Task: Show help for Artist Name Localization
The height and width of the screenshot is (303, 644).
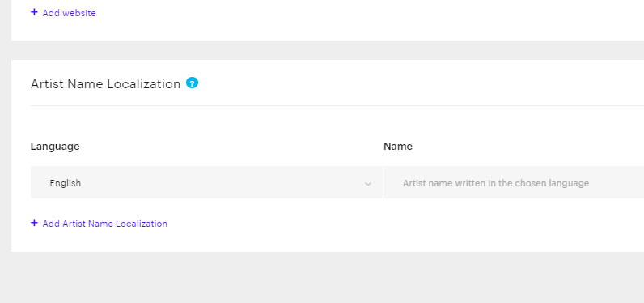Action: coord(192,83)
